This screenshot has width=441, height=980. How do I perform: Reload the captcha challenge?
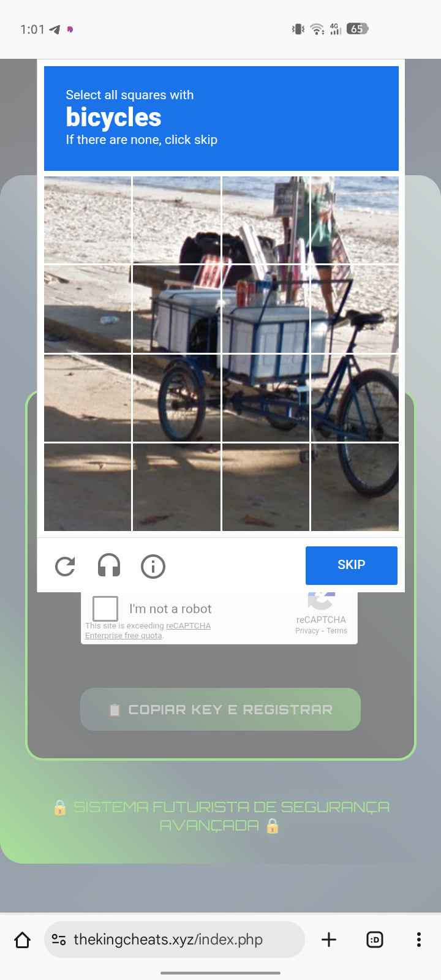click(65, 567)
